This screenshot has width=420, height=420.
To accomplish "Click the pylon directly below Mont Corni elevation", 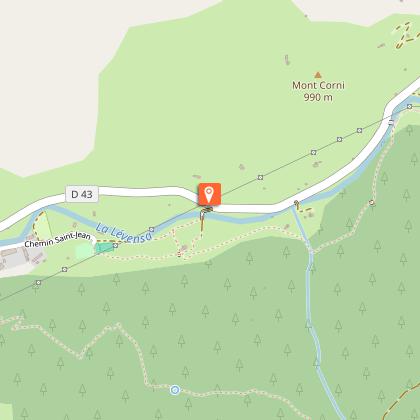I will (313, 152).
